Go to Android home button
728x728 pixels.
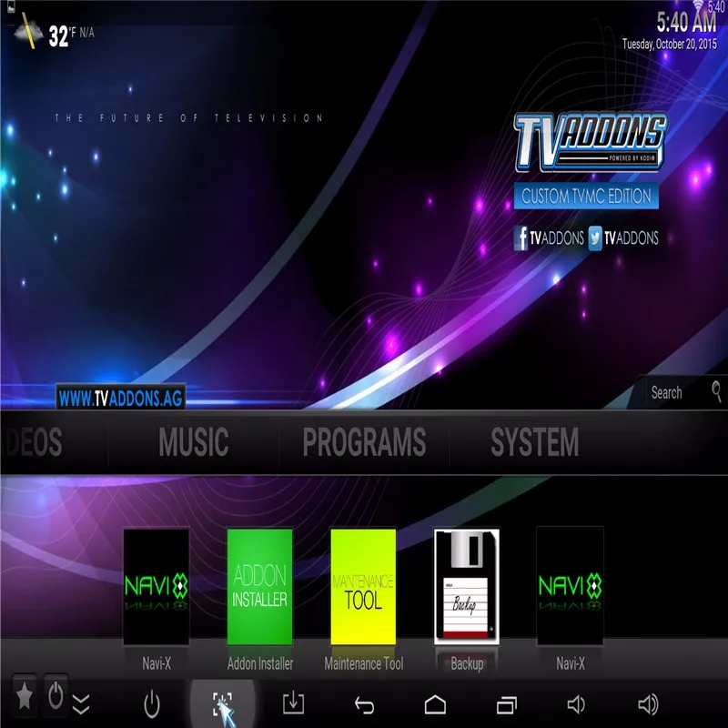pos(435,704)
